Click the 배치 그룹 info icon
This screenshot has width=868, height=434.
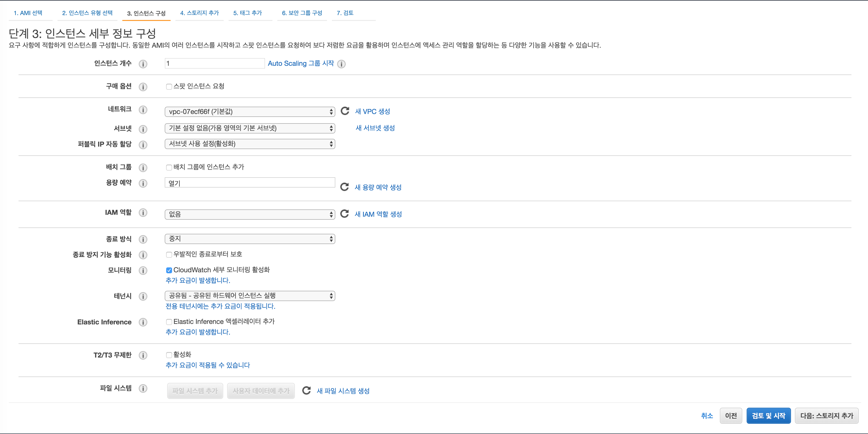143,167
